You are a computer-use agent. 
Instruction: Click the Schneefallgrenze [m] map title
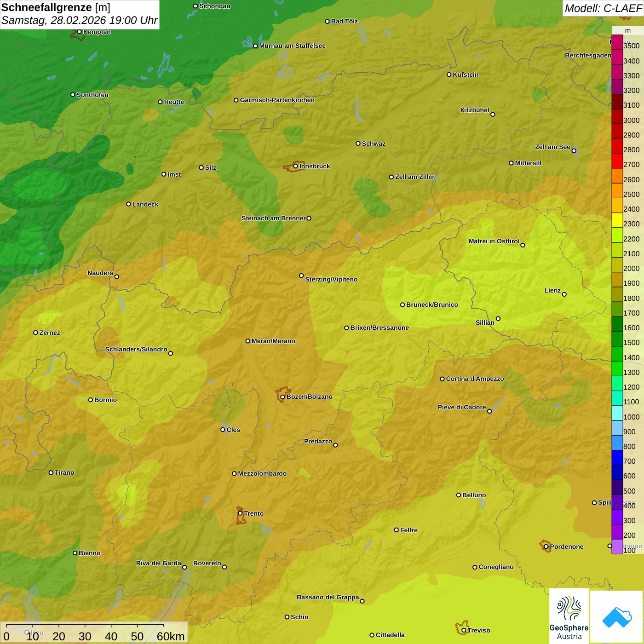(x=56, y=7)
